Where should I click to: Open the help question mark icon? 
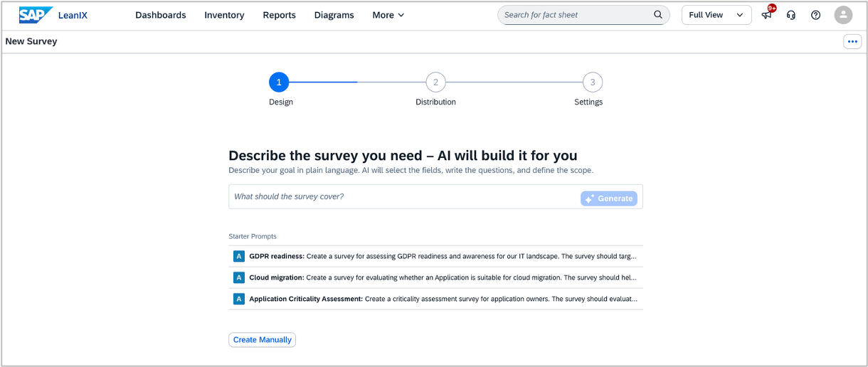[x=816, y=15]
